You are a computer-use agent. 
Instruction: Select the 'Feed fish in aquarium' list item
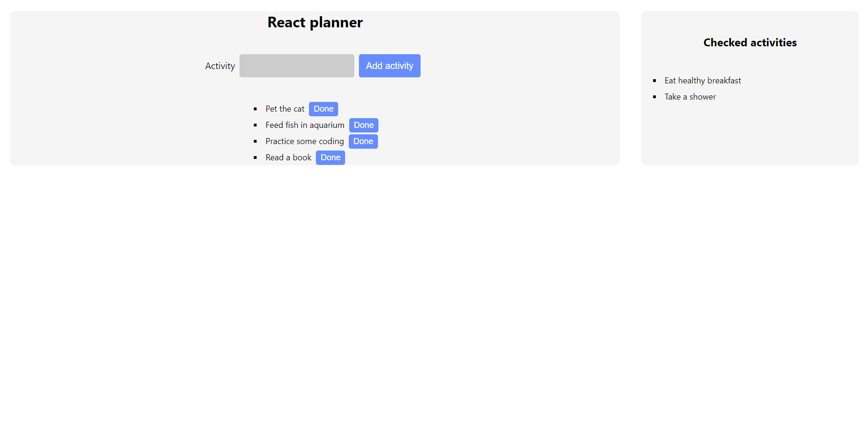pyautogui.click(x=304, y=125)
